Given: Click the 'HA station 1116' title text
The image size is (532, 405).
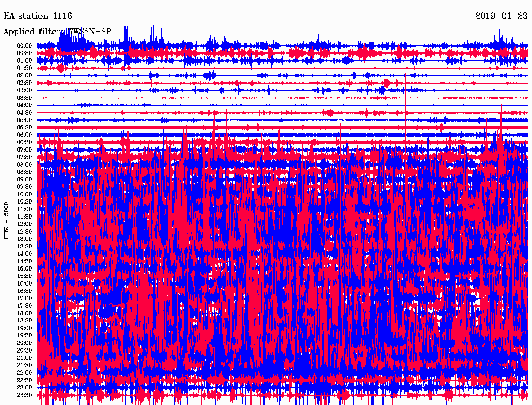Looking at the screenshot, I should 37,16.
